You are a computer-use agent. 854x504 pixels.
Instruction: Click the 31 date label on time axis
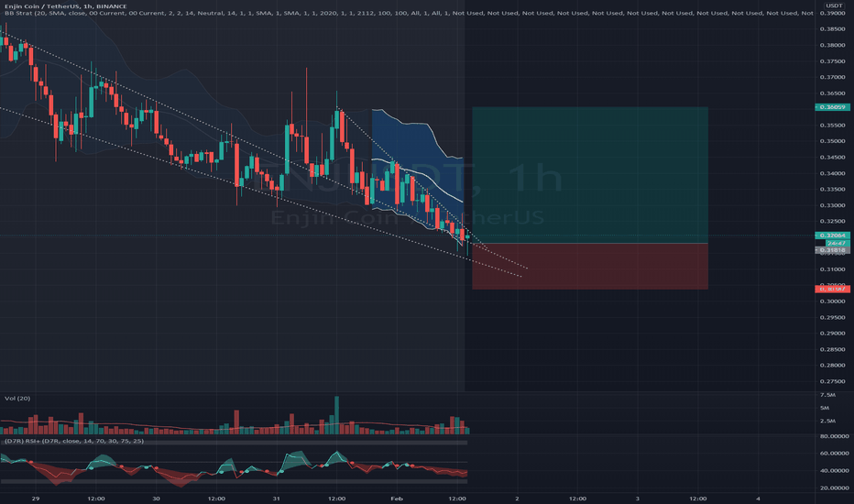point(276,499)
